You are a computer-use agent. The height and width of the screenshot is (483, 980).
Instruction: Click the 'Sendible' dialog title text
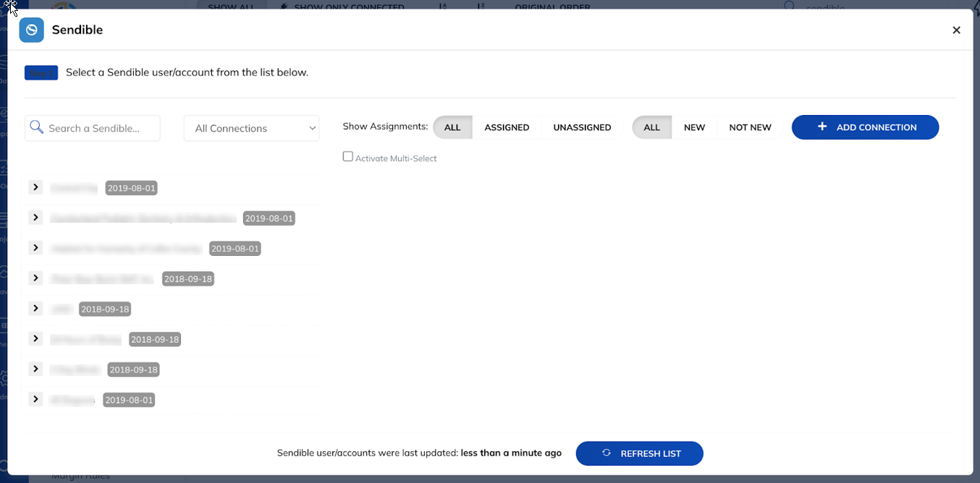77,30
